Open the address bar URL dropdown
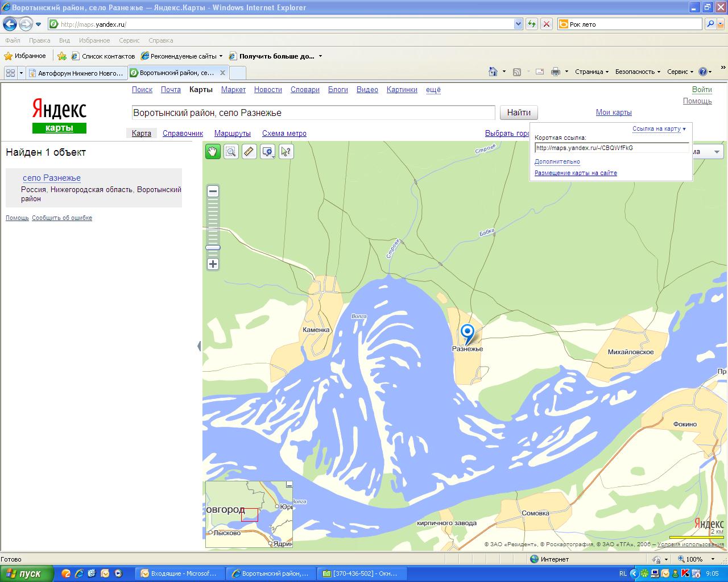 point(518,24)
